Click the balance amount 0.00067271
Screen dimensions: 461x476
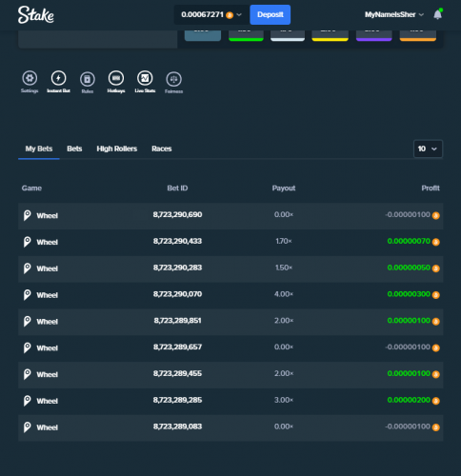coord(202,14)
